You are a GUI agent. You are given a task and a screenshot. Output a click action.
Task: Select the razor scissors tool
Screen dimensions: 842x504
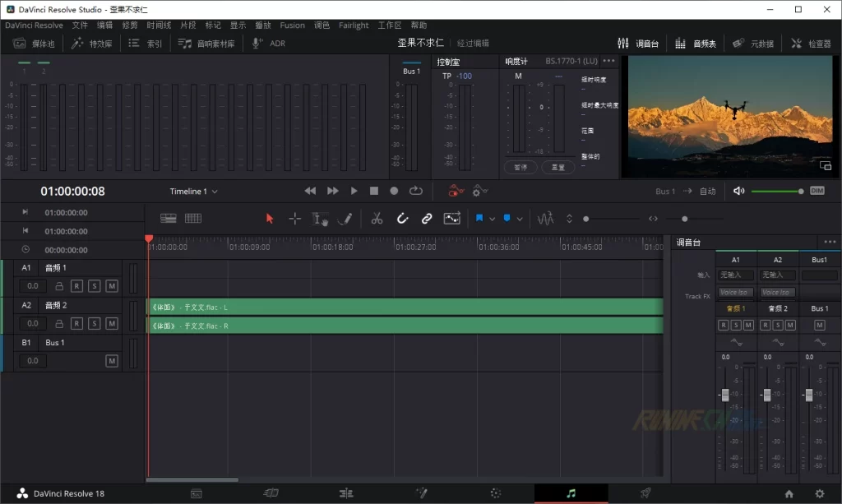tap(377, 219)
